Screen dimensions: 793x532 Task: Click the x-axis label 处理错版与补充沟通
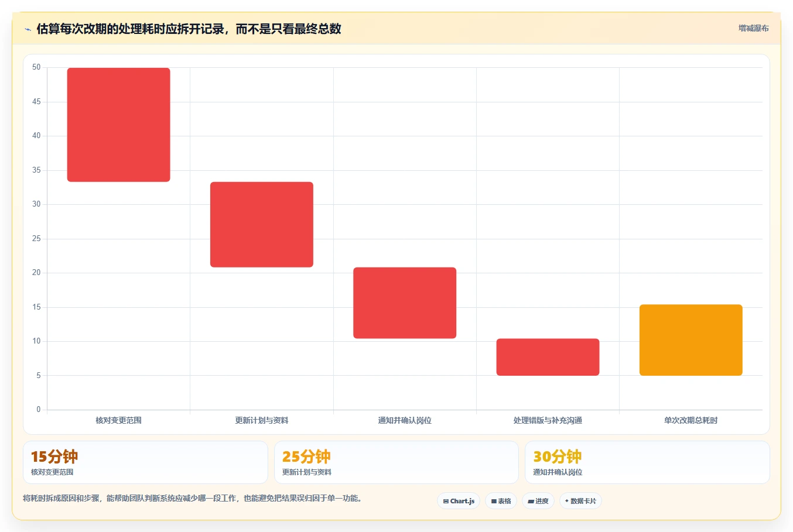(548, 420)
